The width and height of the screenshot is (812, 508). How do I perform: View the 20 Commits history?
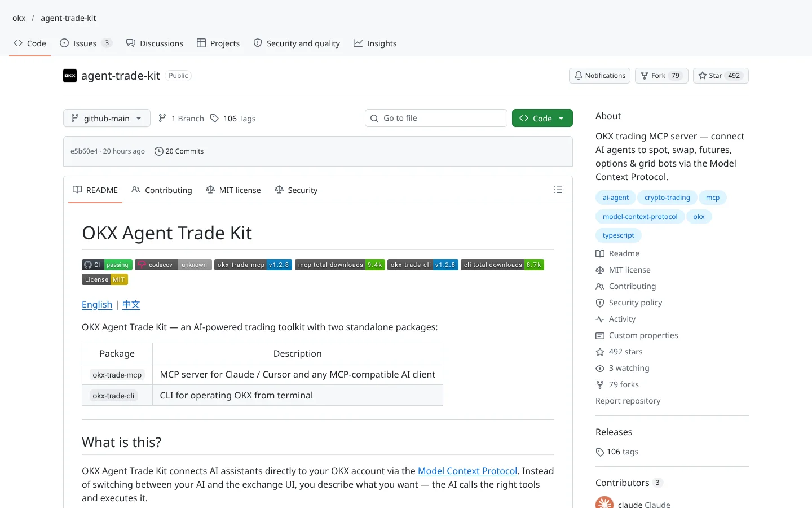[x=179, y=151]
